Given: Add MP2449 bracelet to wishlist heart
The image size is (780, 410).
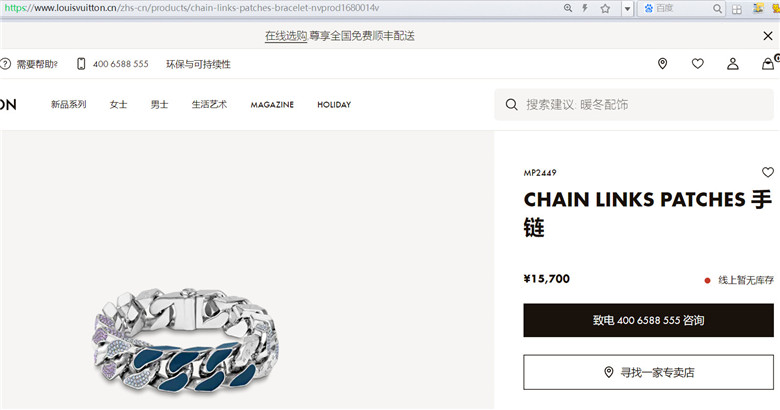Looking at the screenshot, I should 768,172.
